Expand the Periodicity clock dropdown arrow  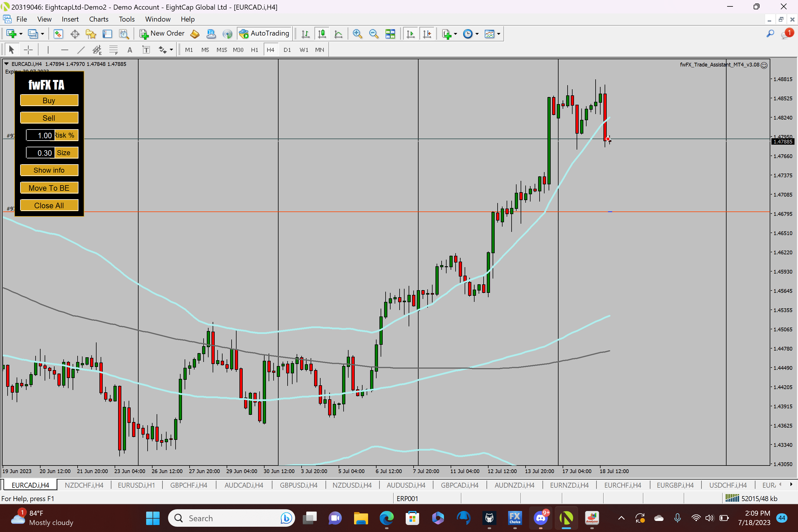tap(477, 34)
